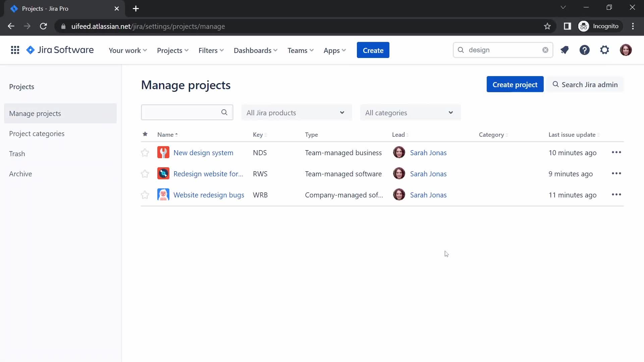
Task: Click the Create project button
Action: [x=515, y=84]
